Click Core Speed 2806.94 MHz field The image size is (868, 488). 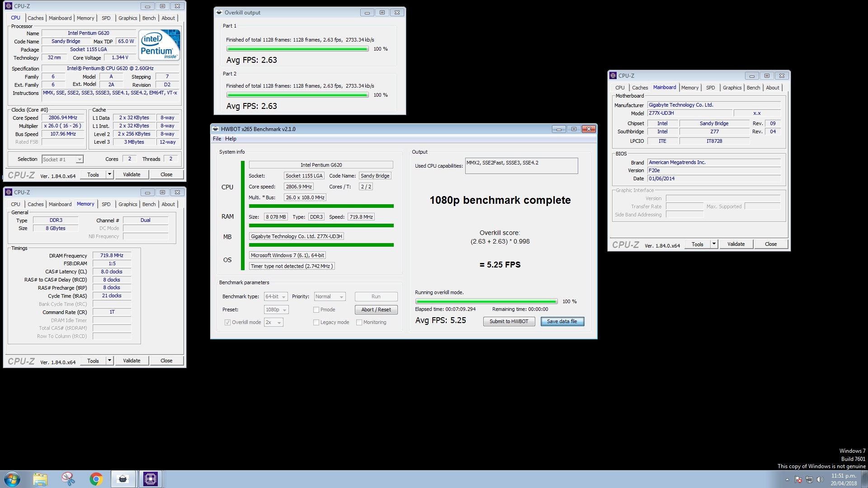[63, 117]
